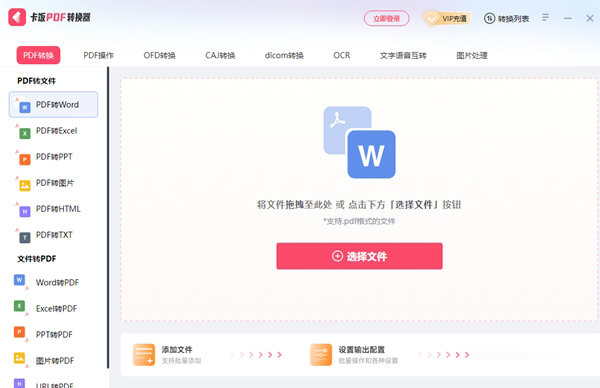The height and width of the screenshot is (388, 600).
Task: Choose the 图片转PDF sidebar entry text
Action: 55,360
